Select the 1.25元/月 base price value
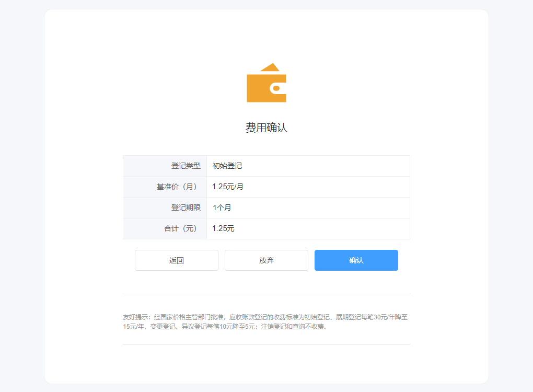The width and height of the screenshot is (533, 392). 228,187
